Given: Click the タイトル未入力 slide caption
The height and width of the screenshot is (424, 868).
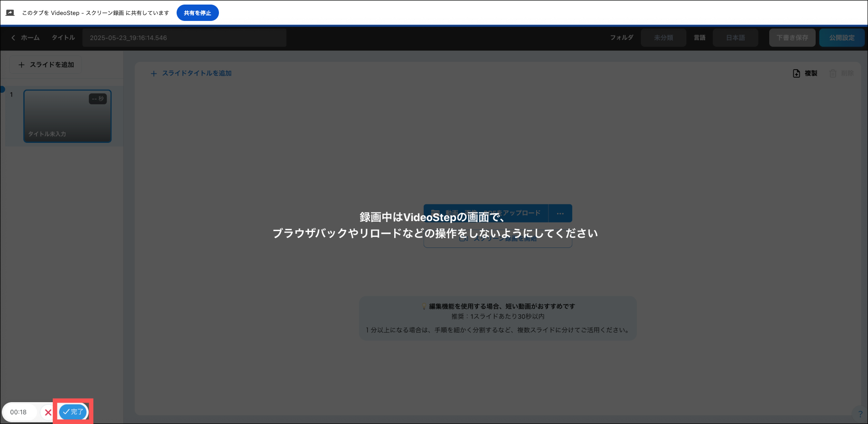Looking at the screenshot, I should [x=47, y=134].
